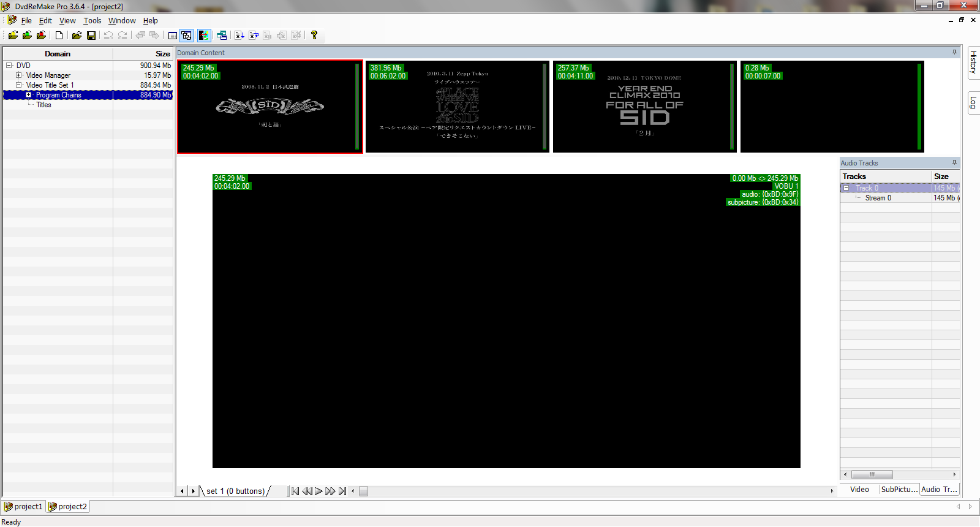Toggle the cascaded windows view button
The height and width of the screenshot is (527, 980).
(186, 36)
